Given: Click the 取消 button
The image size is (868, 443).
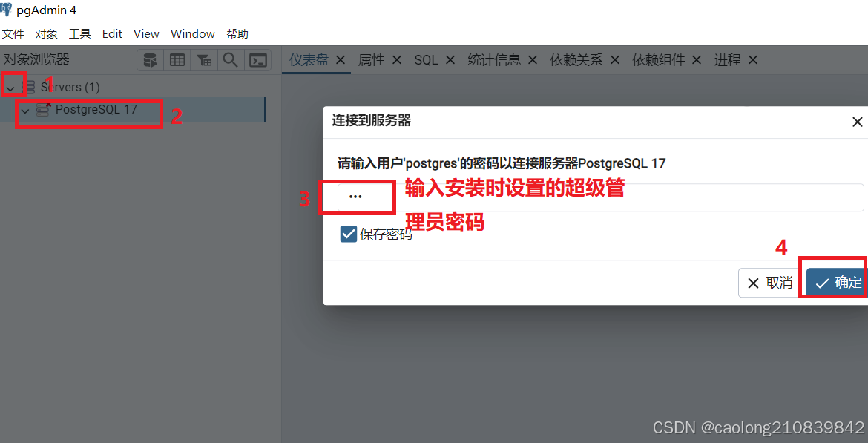Looking at the screenshot, I should coord(770,283).
